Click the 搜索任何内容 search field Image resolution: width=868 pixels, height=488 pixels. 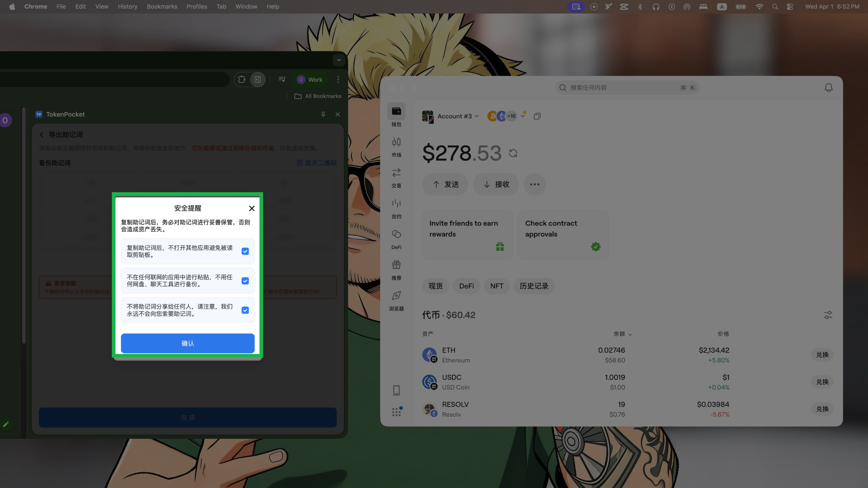coord(627,87)
